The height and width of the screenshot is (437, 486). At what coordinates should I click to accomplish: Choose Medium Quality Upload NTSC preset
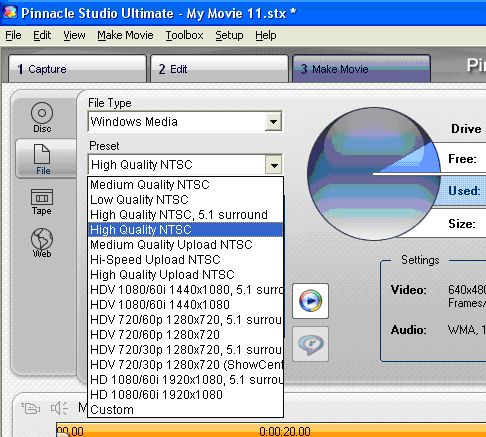pos(185,245)
